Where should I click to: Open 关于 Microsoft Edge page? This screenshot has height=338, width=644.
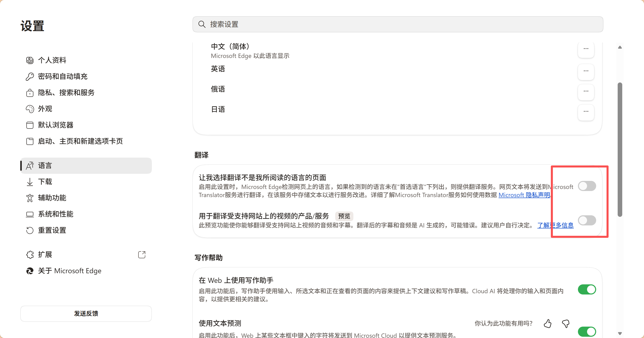(86, 271)
